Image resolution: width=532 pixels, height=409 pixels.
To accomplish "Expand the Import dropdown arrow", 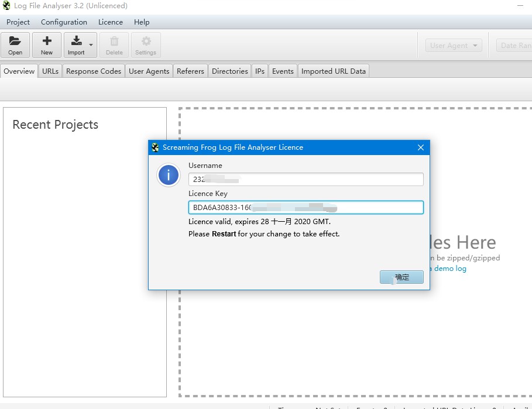I will (x=91, y=45).
